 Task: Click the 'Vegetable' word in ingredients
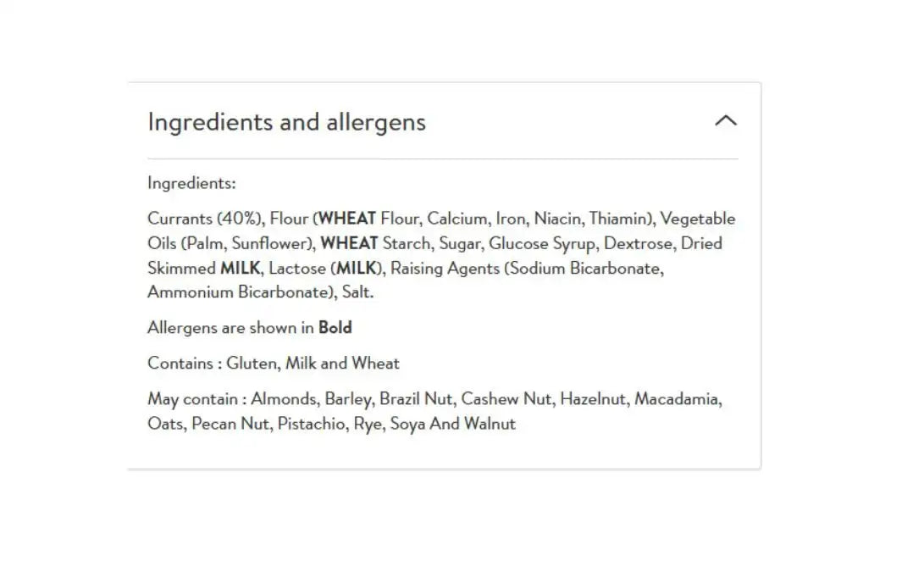(x=698, y=219)
